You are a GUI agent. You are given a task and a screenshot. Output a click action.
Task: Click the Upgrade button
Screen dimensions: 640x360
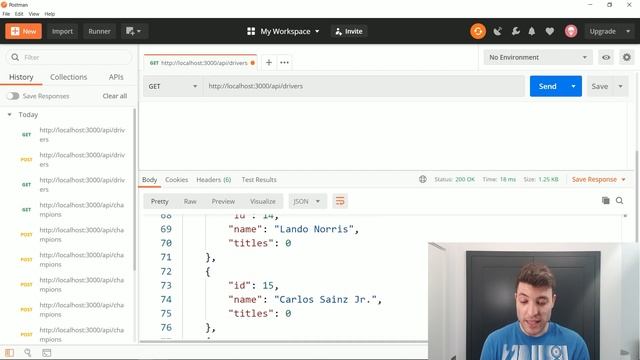(602, 31)
